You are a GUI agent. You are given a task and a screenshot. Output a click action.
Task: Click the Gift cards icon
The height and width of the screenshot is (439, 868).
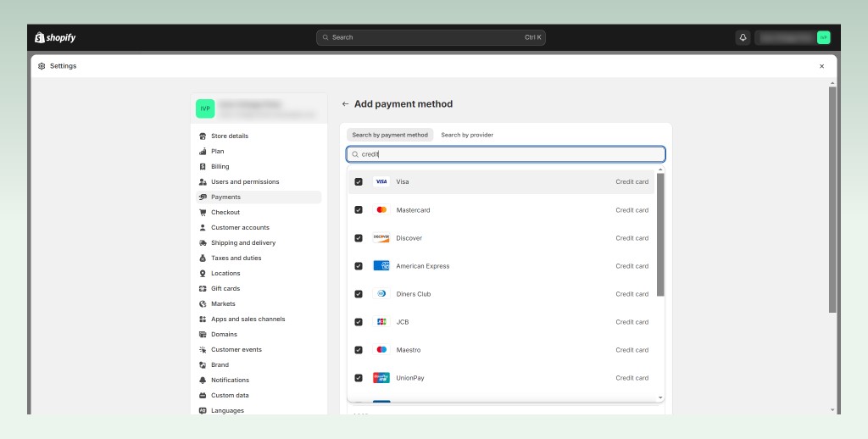click(203, 288)
